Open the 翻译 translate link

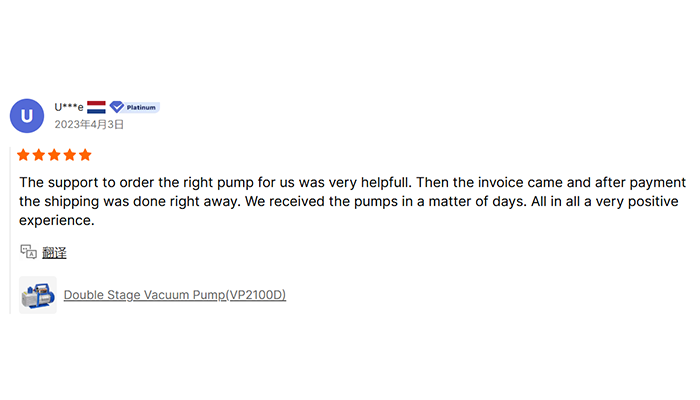(54, 253)
